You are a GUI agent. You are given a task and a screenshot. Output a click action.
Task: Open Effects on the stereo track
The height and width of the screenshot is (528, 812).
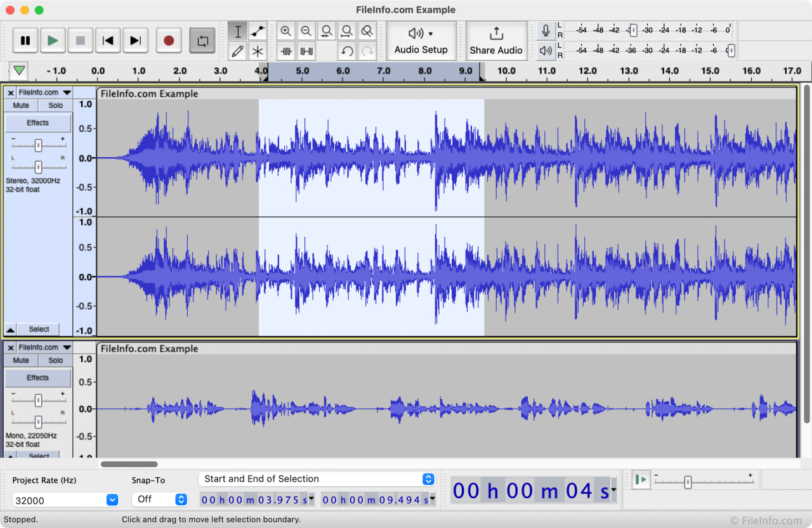pyautogui.click(x=38, y=123)
